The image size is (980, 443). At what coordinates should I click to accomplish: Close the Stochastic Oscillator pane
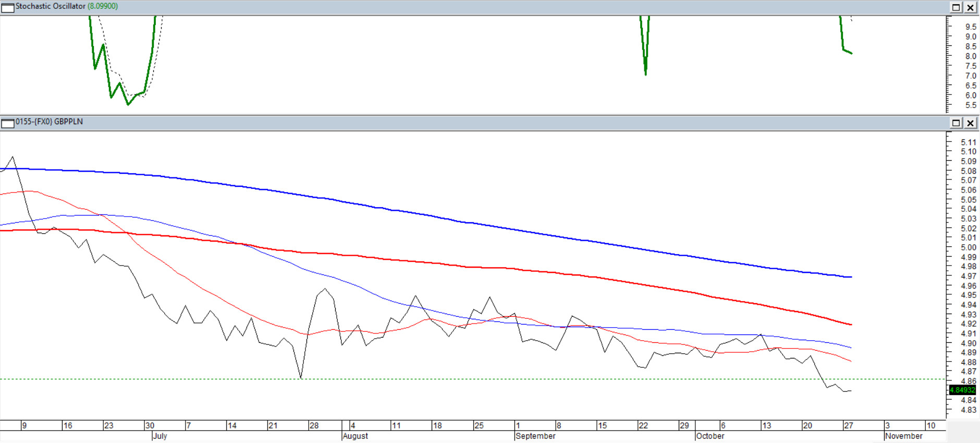point(970,7)
